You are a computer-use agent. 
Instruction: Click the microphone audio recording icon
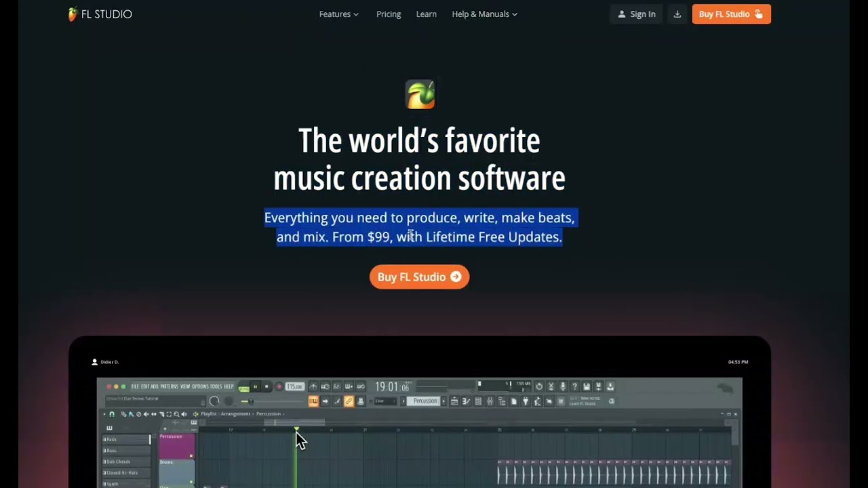tap(563, 386)
